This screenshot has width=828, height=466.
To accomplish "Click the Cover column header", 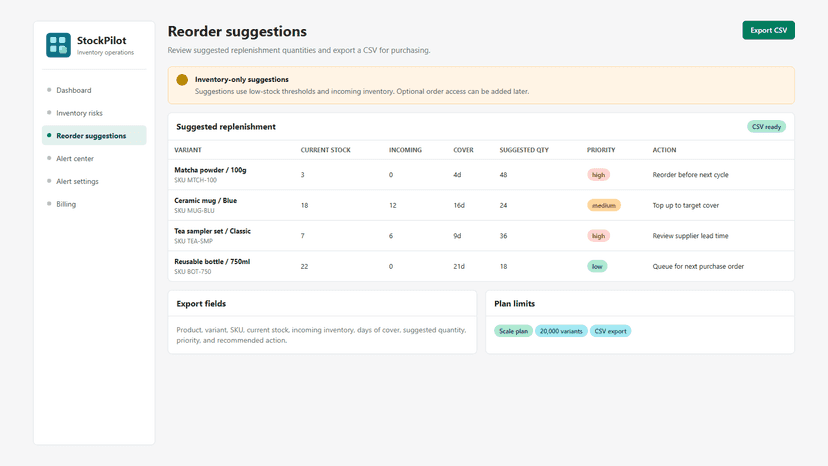I will click(463, 150).
